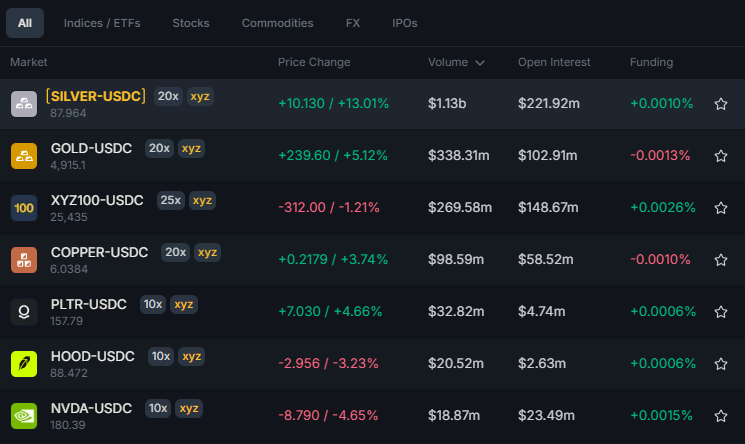The height and width of the screenshot is (444, 745).
Task: Click the xyz tag on HOOD-USDC
Action: (191, 356)
